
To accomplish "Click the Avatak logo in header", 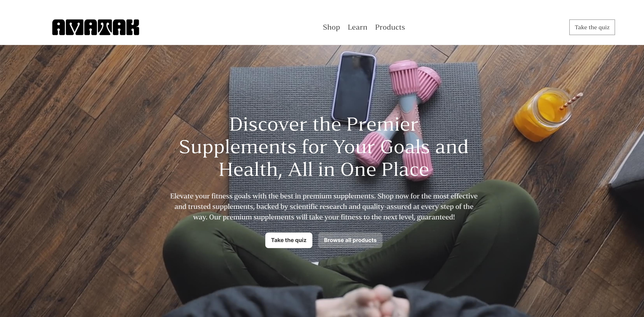I will tap(96, 27).
